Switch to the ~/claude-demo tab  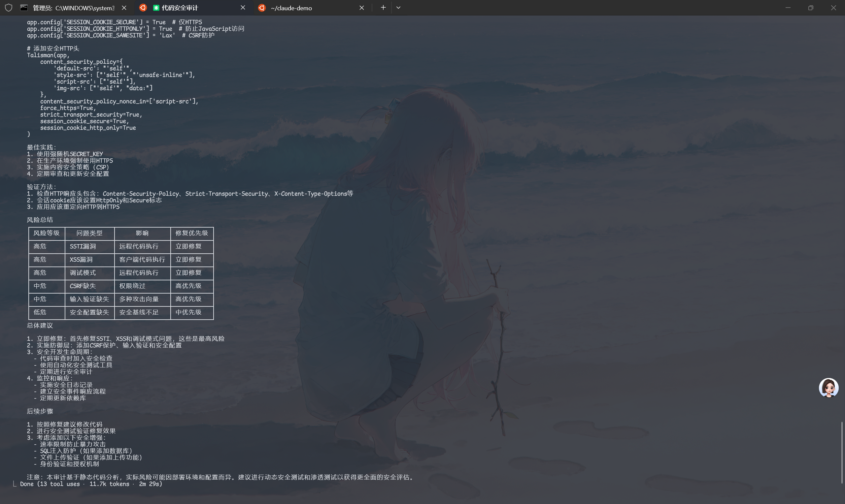pos(291,8)
